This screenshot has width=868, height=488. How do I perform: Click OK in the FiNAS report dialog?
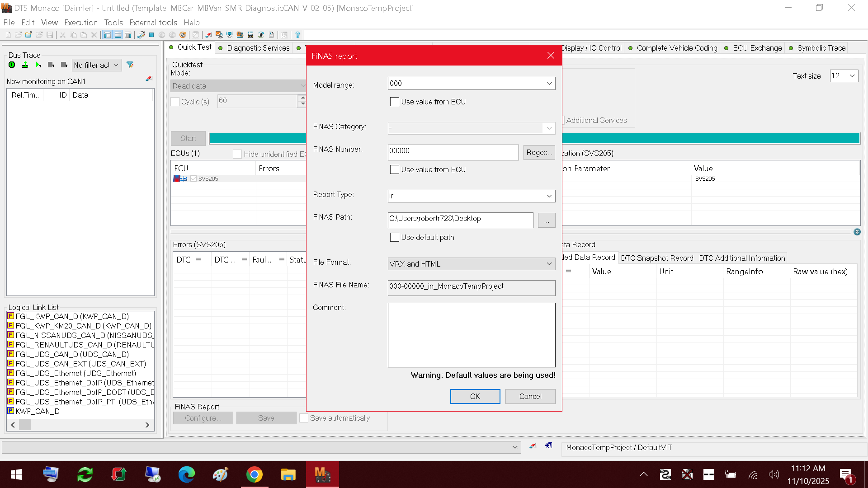tap(475, 396)
